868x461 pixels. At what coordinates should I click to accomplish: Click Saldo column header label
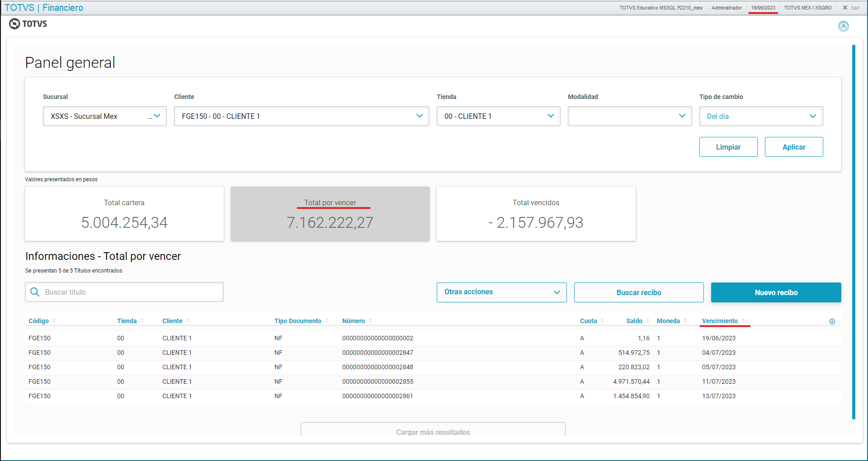click(634, 321)
